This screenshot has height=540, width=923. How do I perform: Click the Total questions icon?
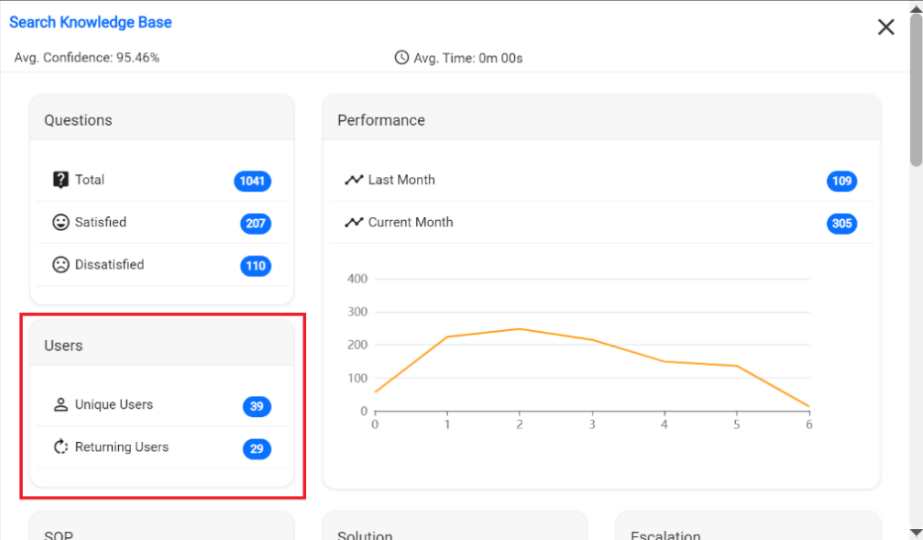(61, 180)
